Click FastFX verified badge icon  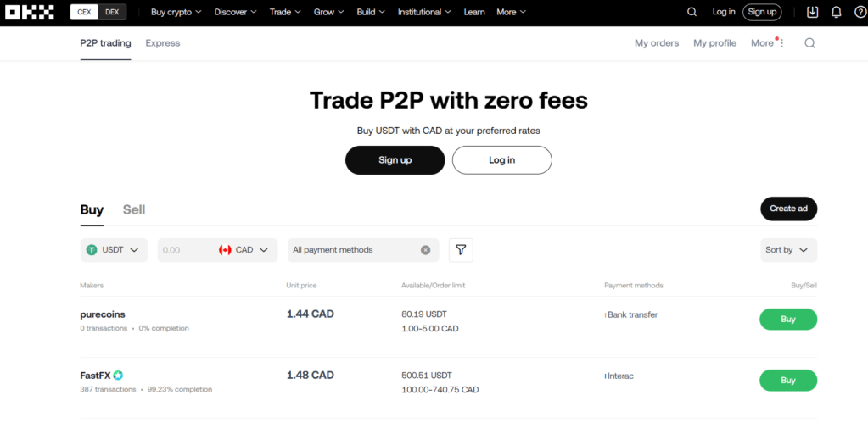coord(118,376)
